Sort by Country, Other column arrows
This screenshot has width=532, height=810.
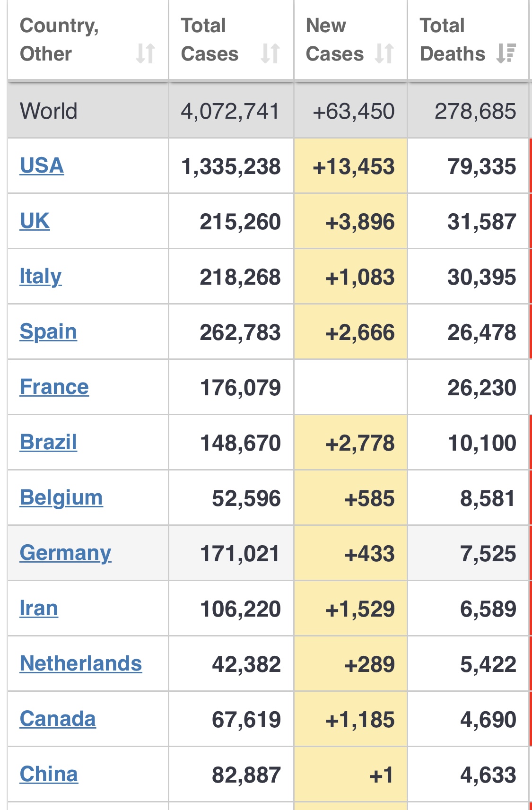click(145, 53)
